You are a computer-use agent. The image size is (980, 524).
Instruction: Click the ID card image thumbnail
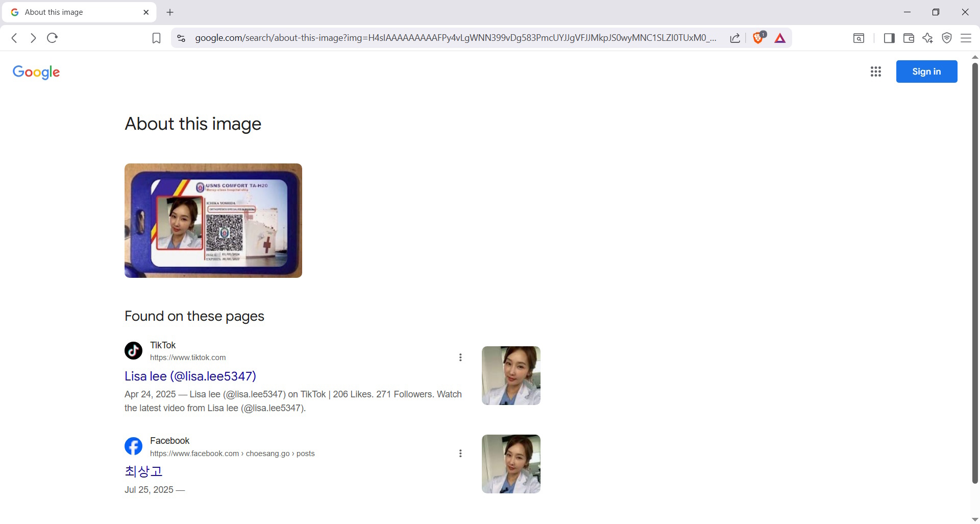point(213,221)
